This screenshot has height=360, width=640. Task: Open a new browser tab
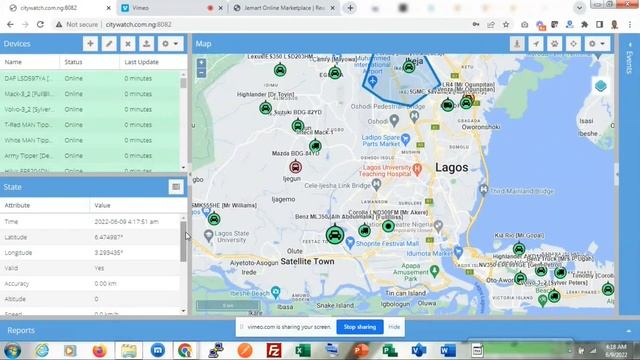coord(350,8)
